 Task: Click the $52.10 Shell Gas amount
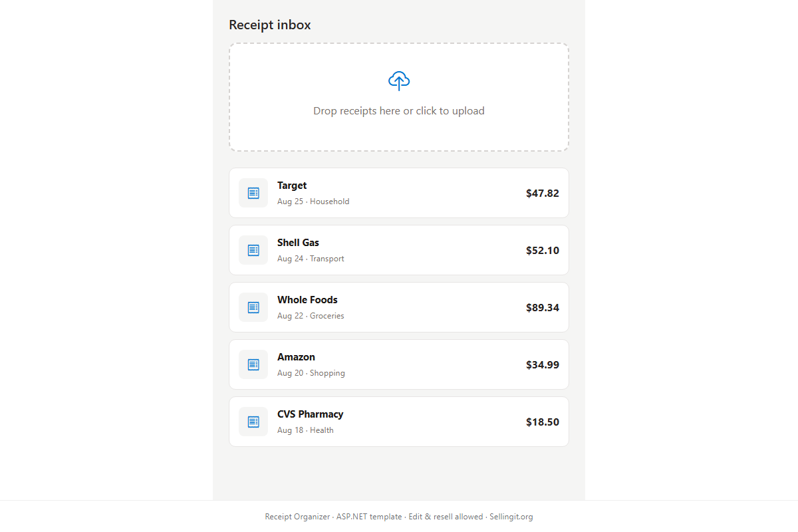coord(543,251)
